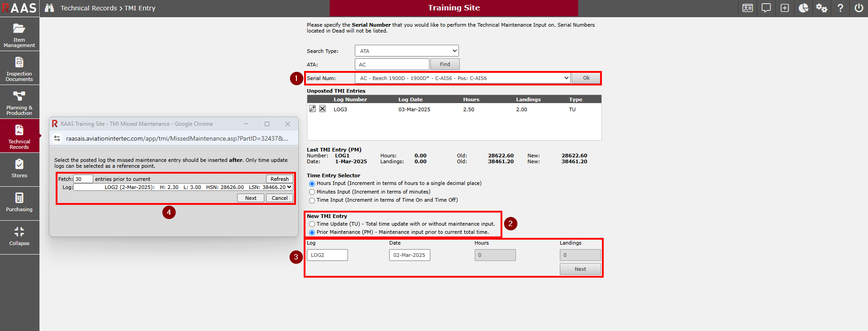This screenshot has height=331, width=868.
Task: Click the Log number input field
Action: pyautogui.click(x=327, y=255)
